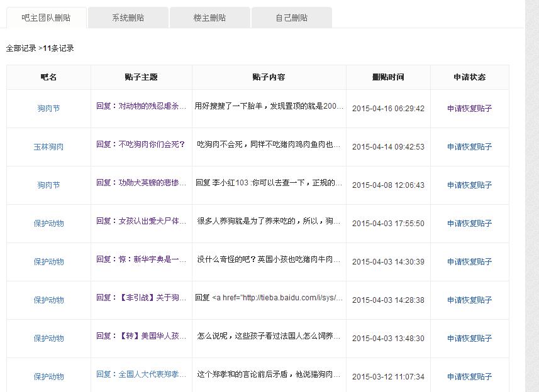
Task: Click 申请恢复贴子 for 2015-04-08 12:06:43 row
Action: 470,185
